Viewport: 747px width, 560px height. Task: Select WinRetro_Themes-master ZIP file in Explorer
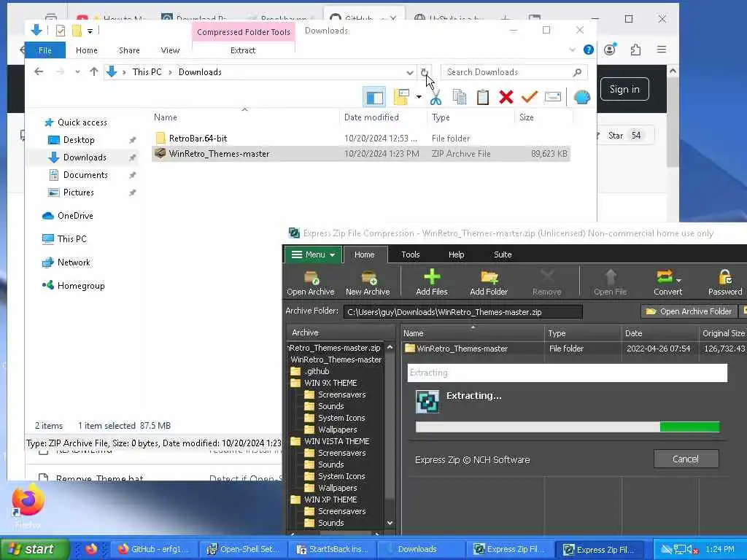click(360, 154)
